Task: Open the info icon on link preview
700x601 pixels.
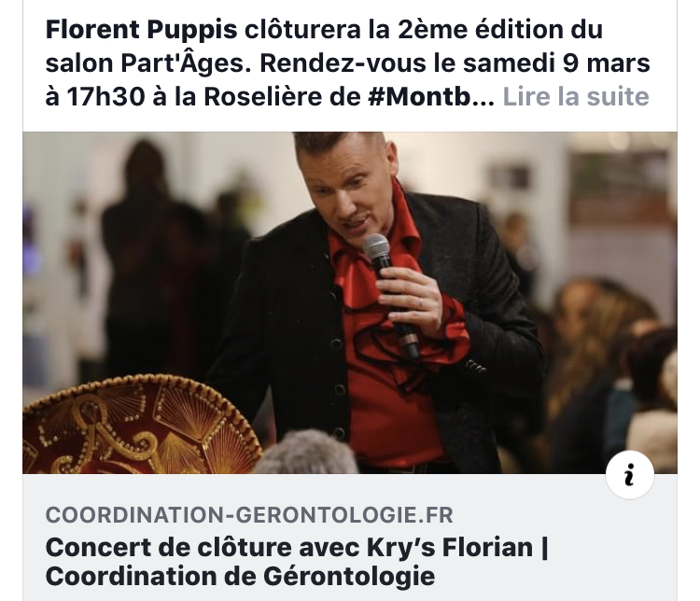Action: point(629,475)
